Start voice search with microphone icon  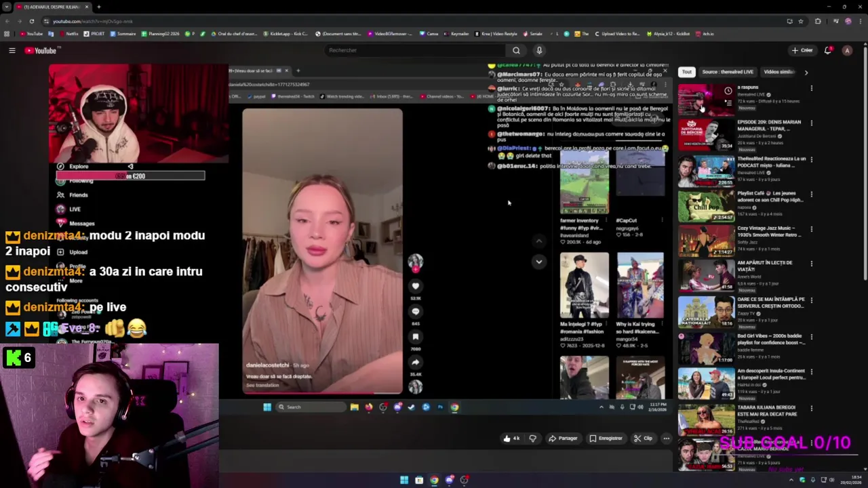539,50
